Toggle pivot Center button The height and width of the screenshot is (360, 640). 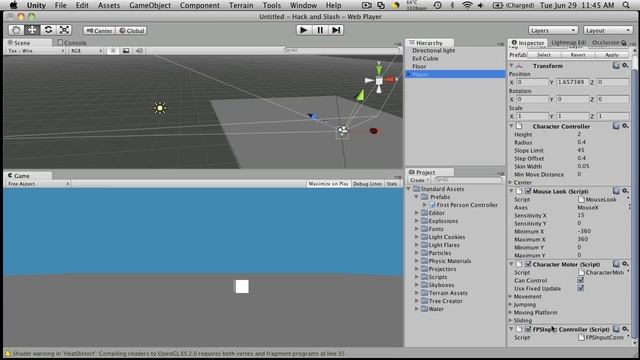click(99, 31)
